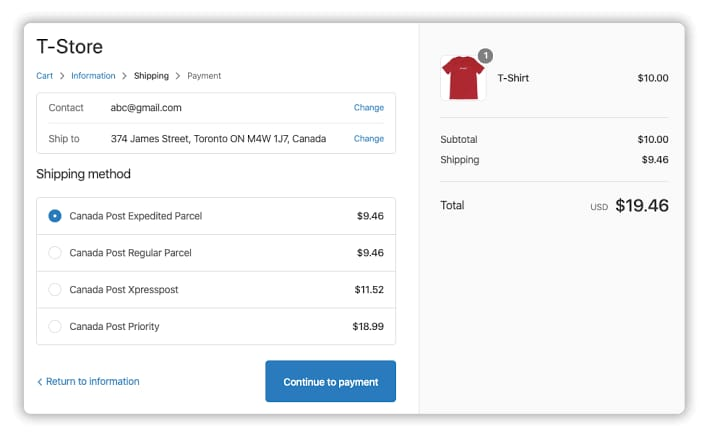Click the chevron after Cart breadcrumb

point(61,76)
